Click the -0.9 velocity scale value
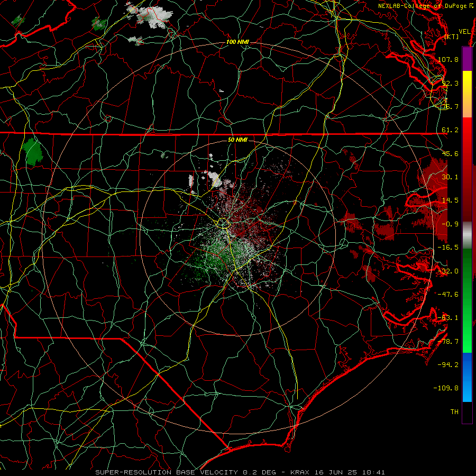 [450, 224]
